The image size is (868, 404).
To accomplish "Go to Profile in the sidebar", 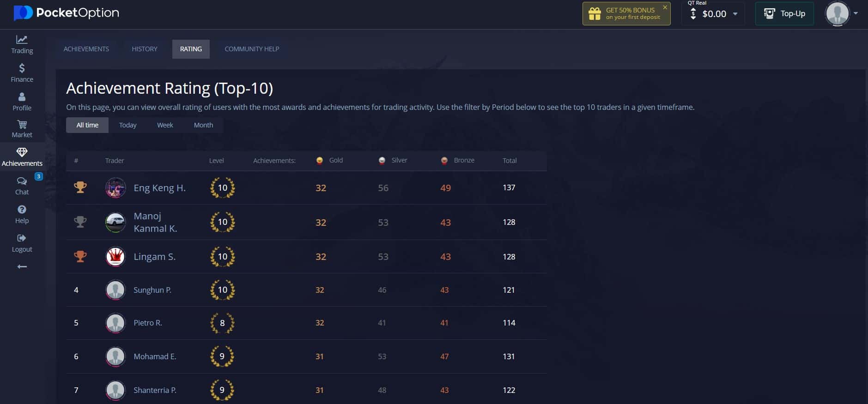I will pyautogui.click(x=22, y=102).
